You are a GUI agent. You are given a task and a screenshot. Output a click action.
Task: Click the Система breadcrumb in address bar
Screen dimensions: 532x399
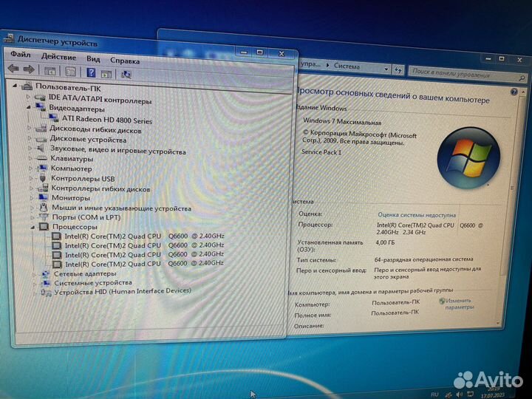[x=347, y=66]
